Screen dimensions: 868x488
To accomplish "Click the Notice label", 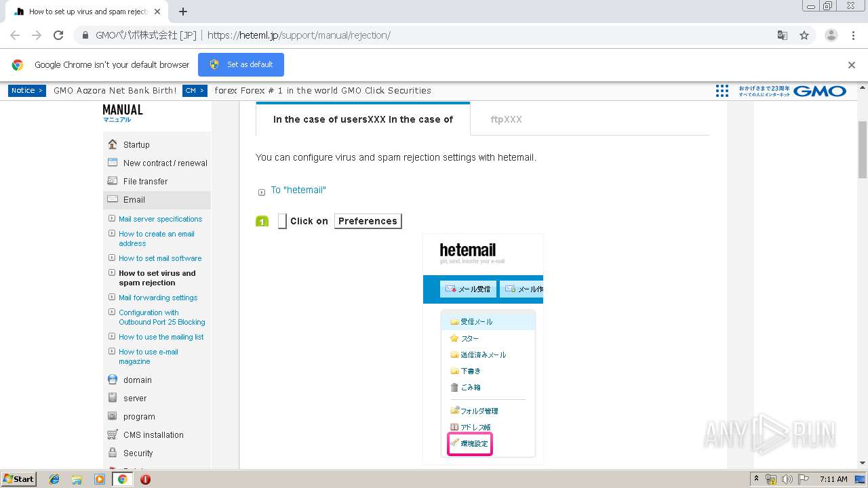I will (27, 90).
